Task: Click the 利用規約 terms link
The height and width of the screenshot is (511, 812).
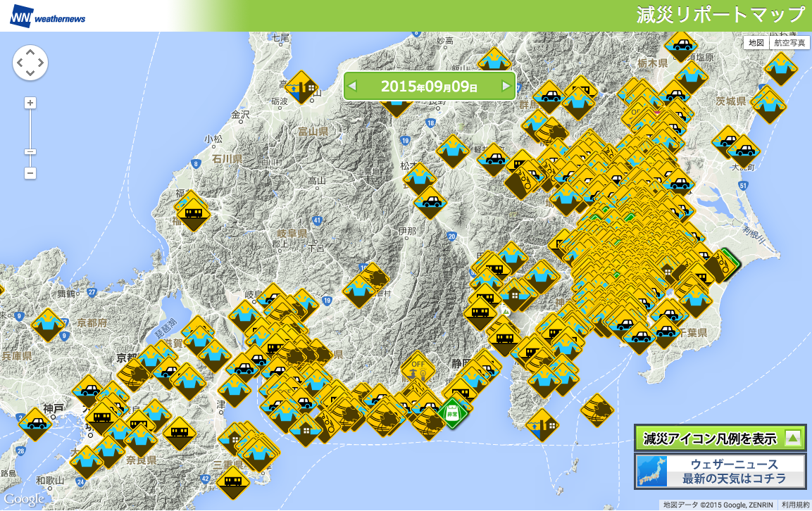Action: 794,505
